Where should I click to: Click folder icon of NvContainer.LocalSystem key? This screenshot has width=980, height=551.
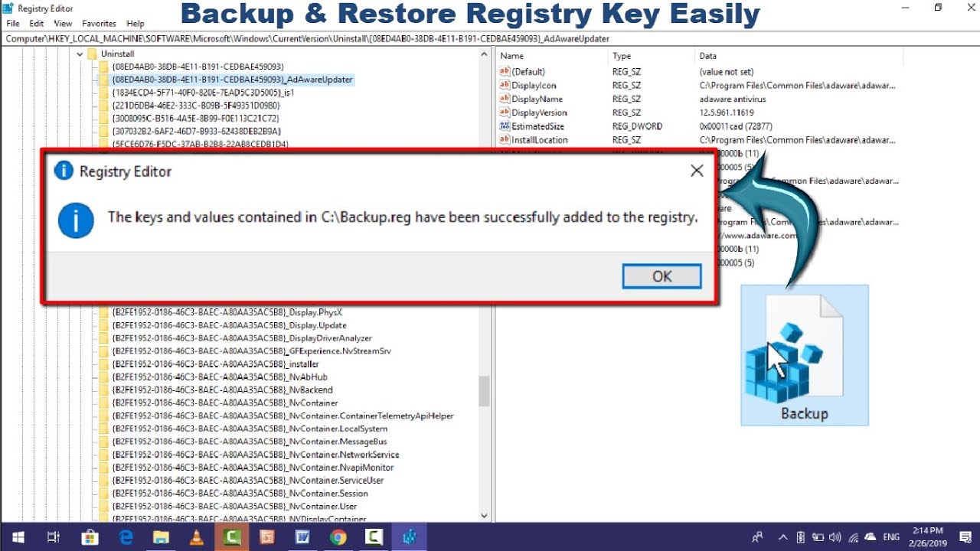point(104,429)
